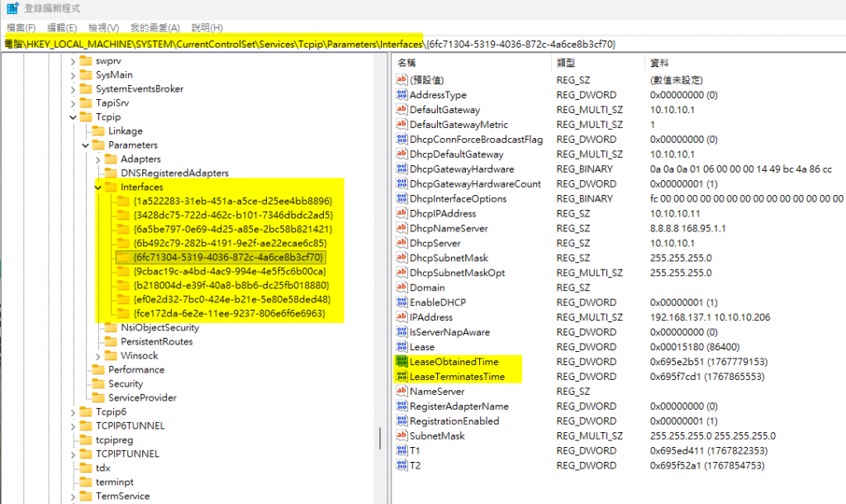Select the Performance folder icon
Screen dimensions: 846x504
click(x=98, y=369)
